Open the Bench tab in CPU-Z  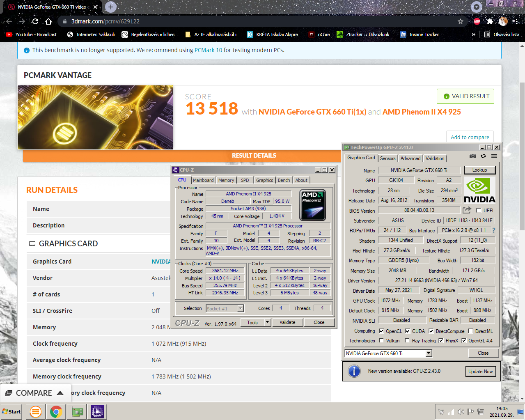(x=284, y=180)
